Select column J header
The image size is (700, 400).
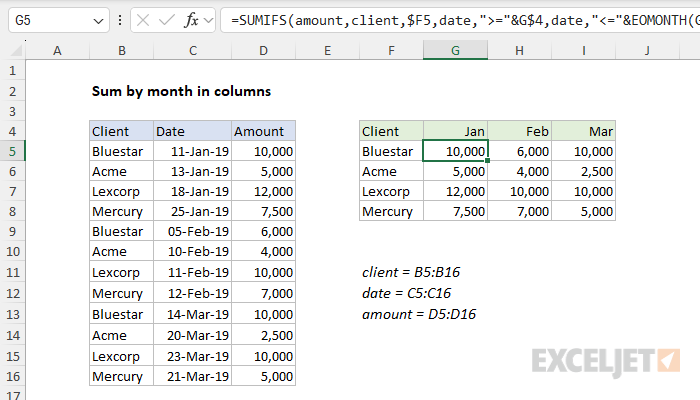tap(647, 50)
